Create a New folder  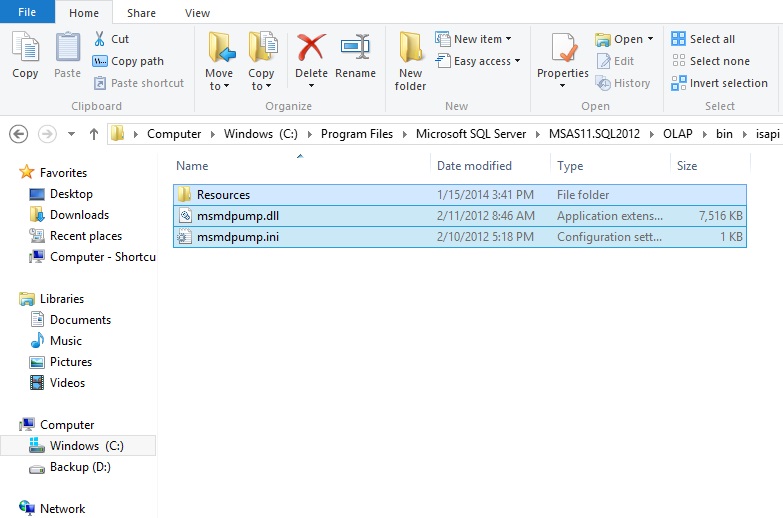click(x=410, y=61)
